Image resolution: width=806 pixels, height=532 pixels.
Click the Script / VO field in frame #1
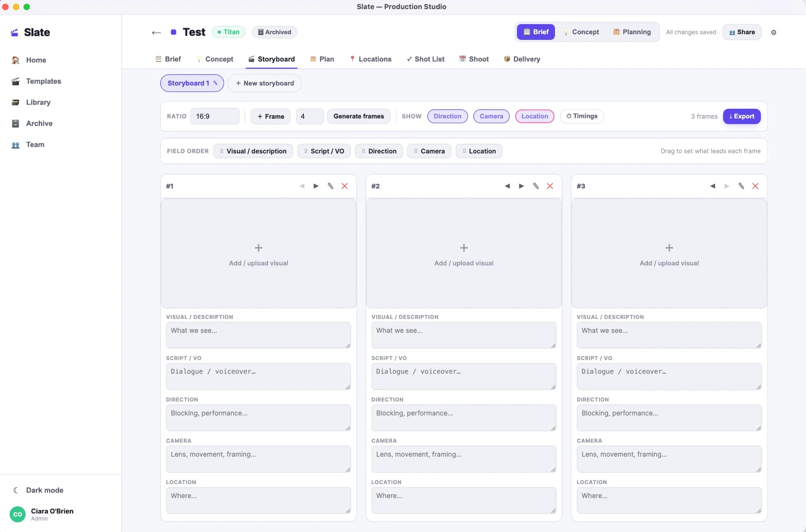coord(258,377)
